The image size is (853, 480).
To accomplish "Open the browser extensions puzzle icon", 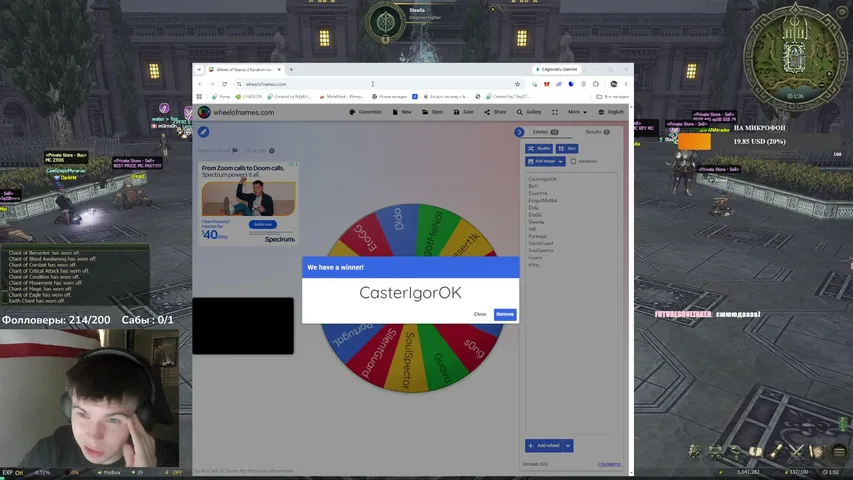I will (596, 84).
